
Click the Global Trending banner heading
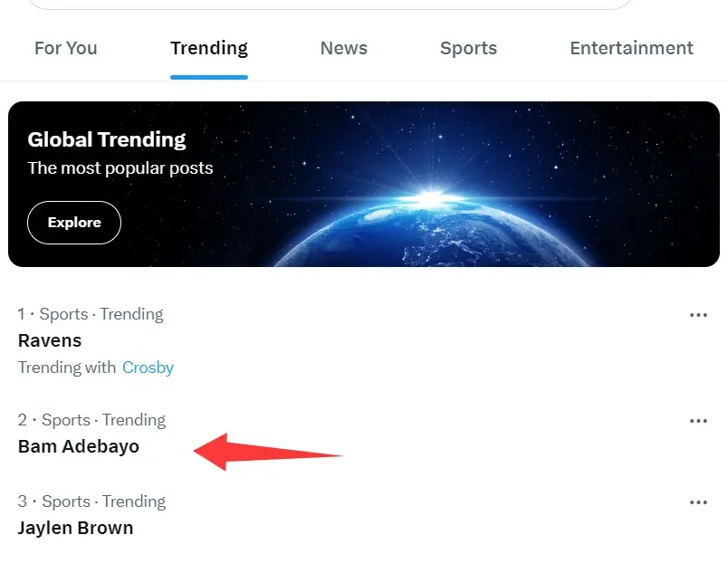coord(107,139)
